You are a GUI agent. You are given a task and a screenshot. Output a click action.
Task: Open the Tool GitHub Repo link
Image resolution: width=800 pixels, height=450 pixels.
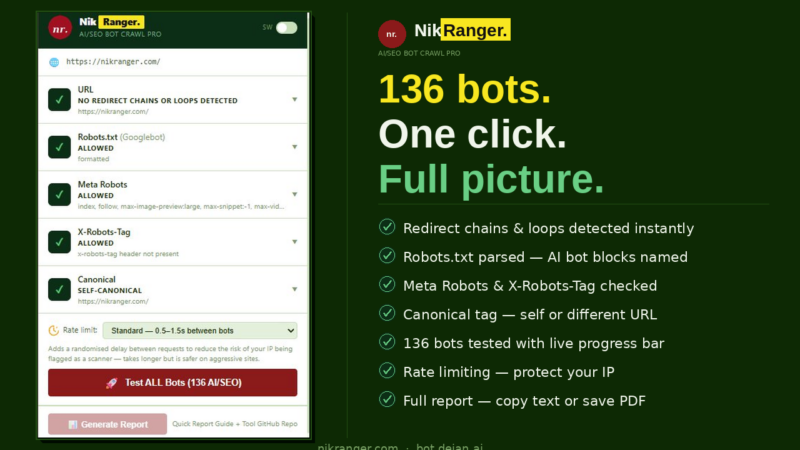[269, 424]
